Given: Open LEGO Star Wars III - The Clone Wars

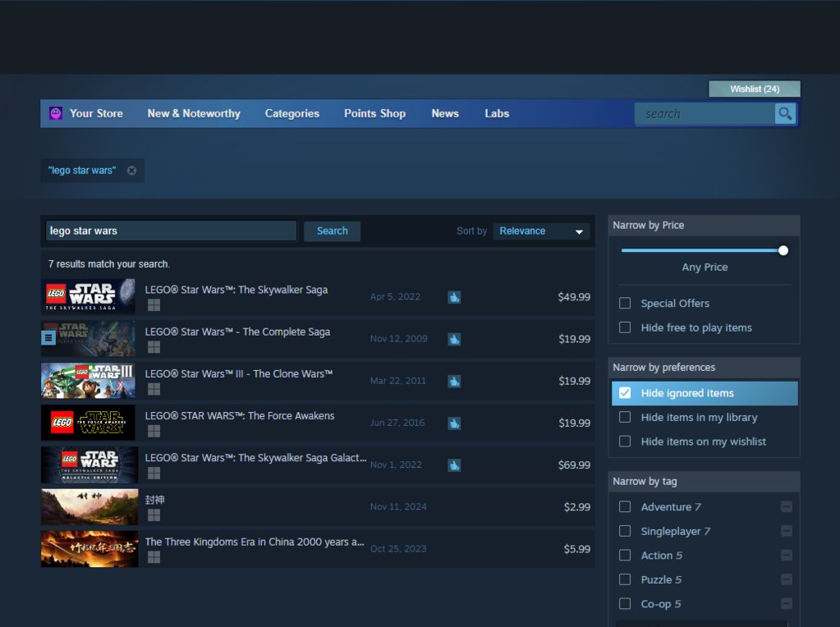Looking at the screenshot, I should tap(239, 373).
